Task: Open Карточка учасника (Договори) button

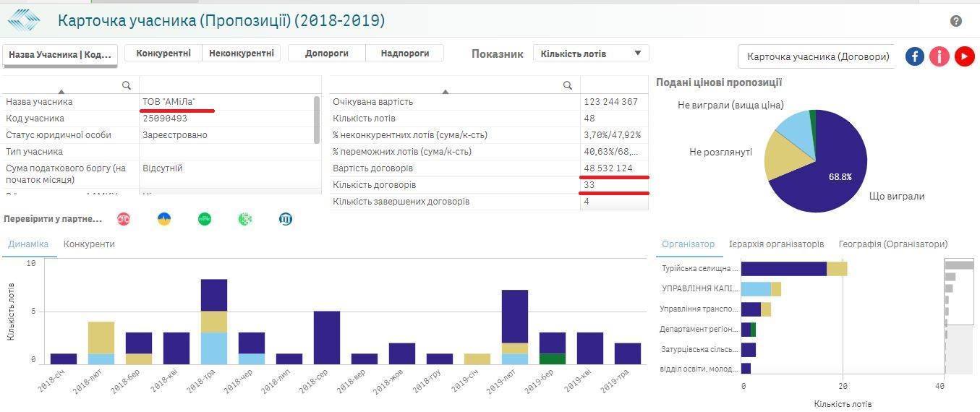Action: [817, 56]
